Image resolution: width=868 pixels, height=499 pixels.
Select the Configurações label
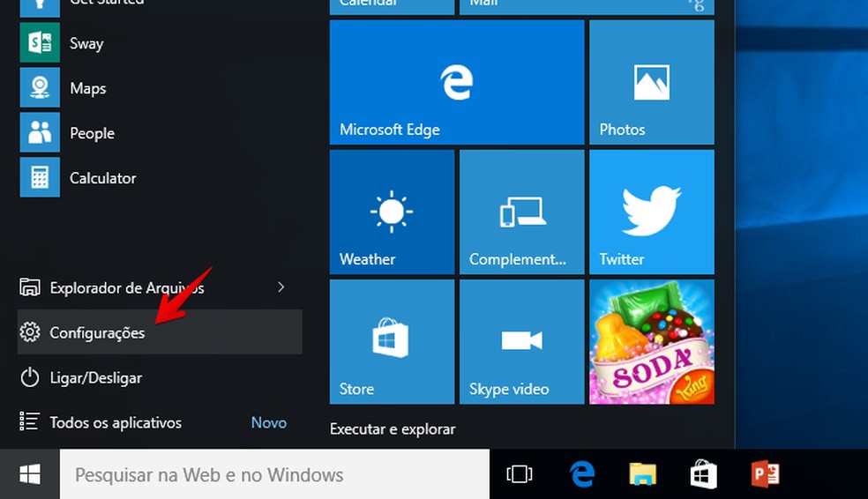point(97,333)
